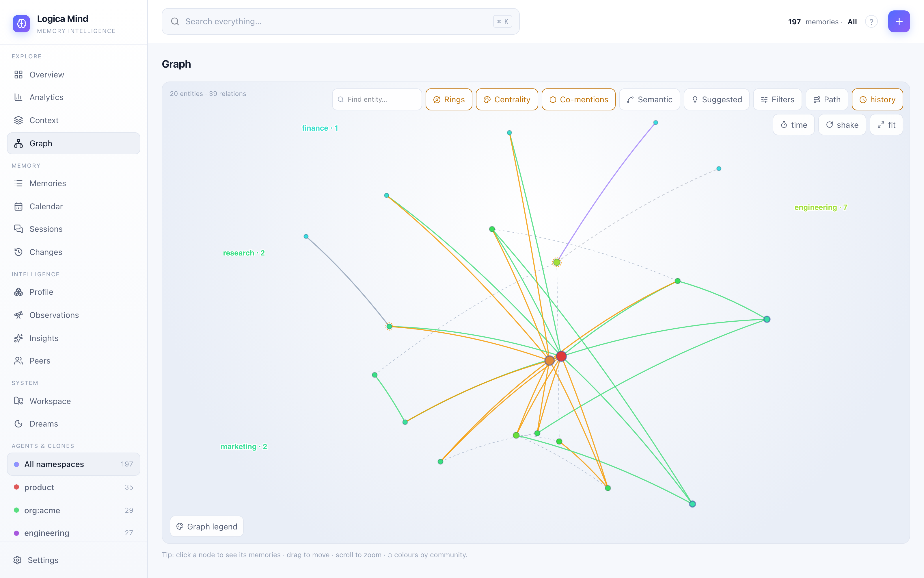
Task: Click the green org:acme colour dot
Action: (16, 510)
